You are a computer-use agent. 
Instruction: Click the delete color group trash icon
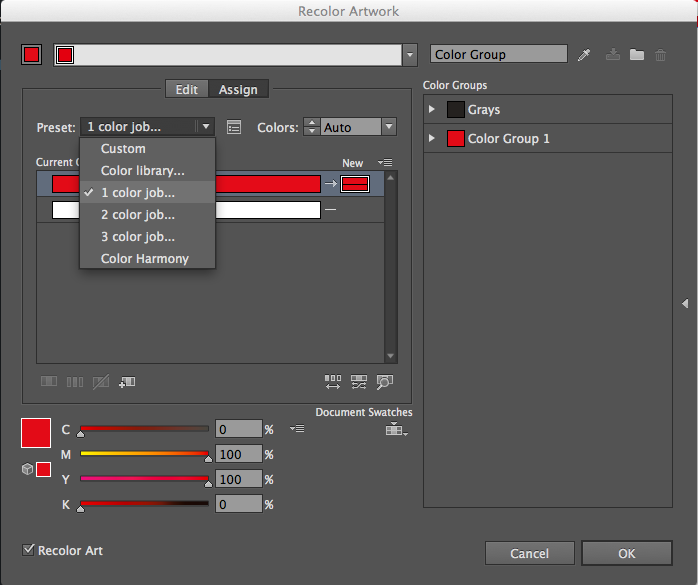[661, 55]
